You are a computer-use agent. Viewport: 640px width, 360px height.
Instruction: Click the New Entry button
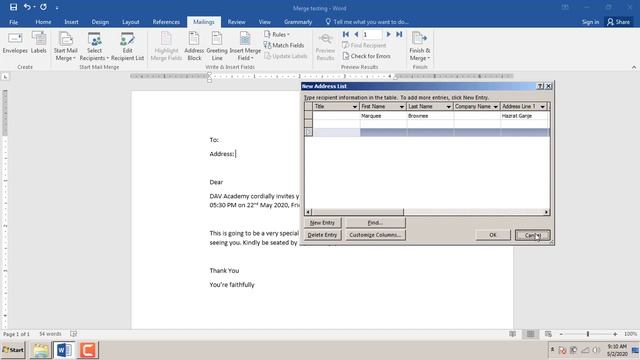pos(322,223)
